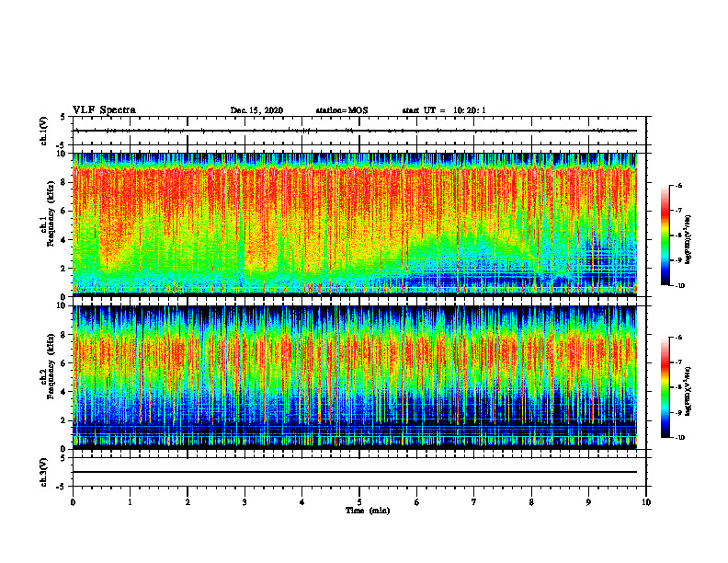Click the "VLF Spectra" title text
The width and height of the screenshot is (728, 563).
coord(104,110)
